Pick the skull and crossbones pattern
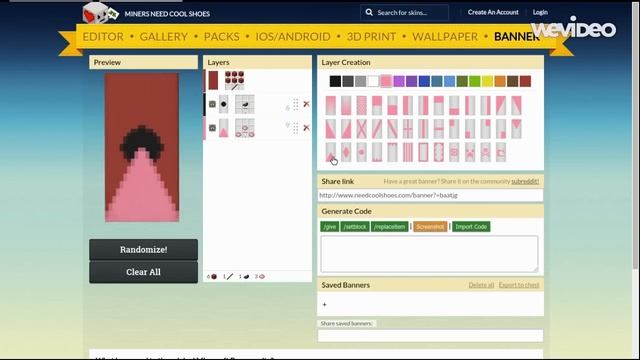640x360 pixels. click(x=485, y=152)
